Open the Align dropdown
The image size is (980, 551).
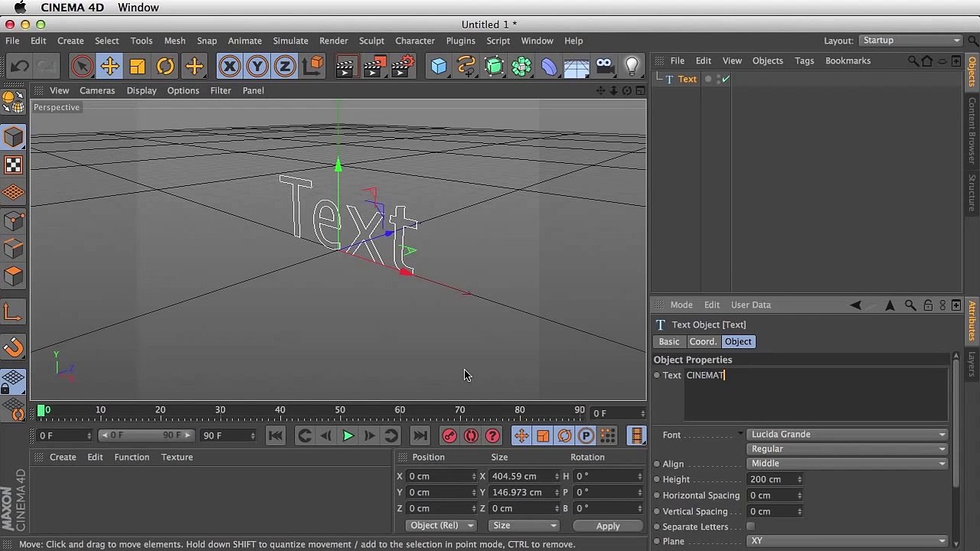click(x=848, y=463)
